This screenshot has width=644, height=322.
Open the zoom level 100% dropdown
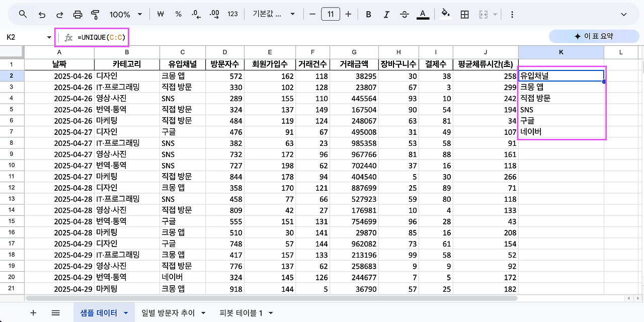tap(125, 14)
